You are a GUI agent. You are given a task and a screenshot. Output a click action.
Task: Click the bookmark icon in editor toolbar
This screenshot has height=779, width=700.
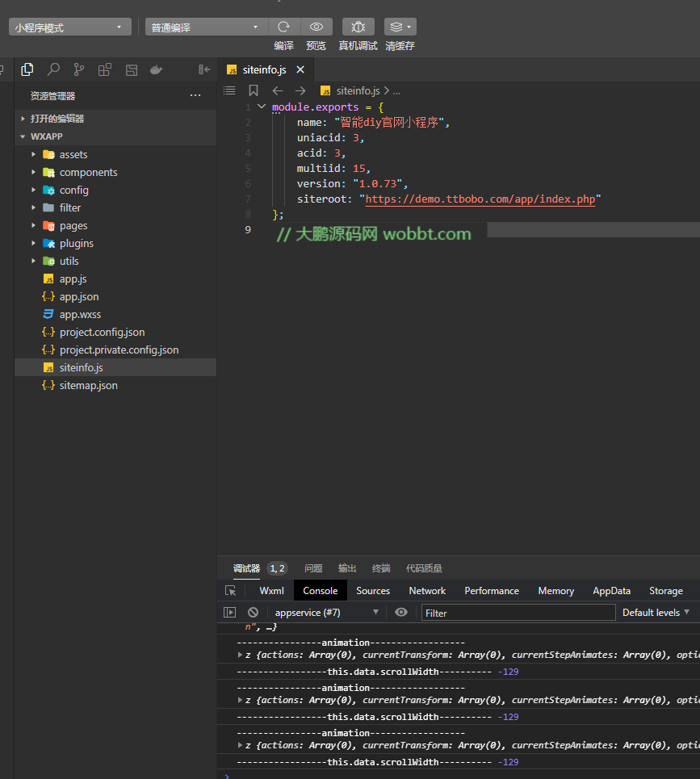click(x=254, y=91)
